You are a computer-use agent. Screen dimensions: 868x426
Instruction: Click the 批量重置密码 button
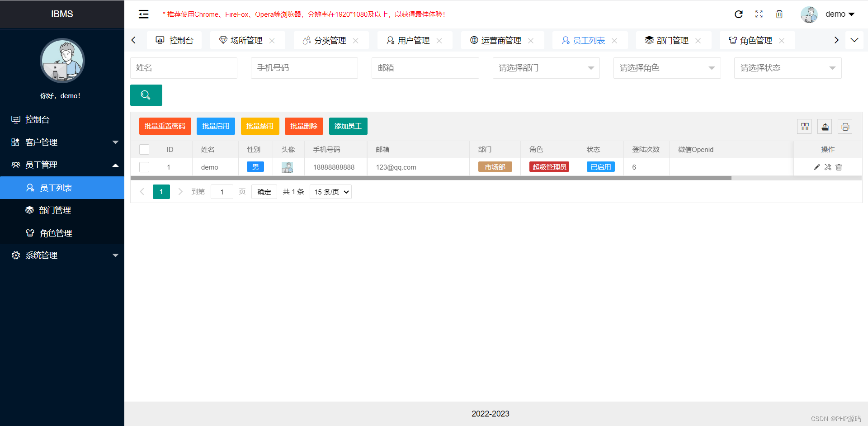coord(165,126)
